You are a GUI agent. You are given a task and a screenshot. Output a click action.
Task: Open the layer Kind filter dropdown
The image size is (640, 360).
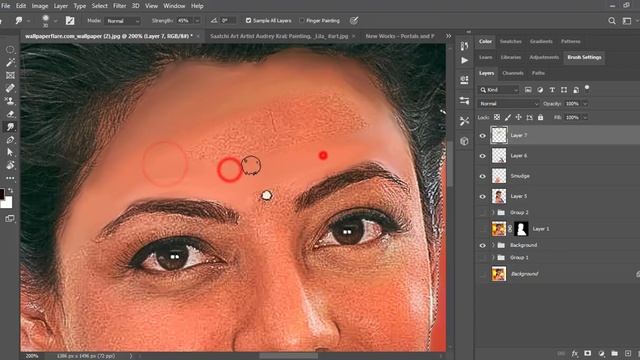tap(499, 90)
